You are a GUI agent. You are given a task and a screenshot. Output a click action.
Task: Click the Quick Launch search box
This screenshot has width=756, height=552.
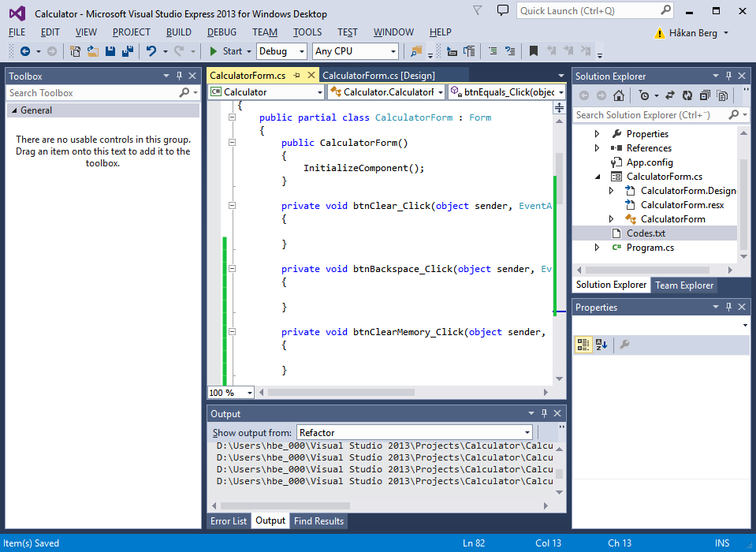click(x=588, y=10)
